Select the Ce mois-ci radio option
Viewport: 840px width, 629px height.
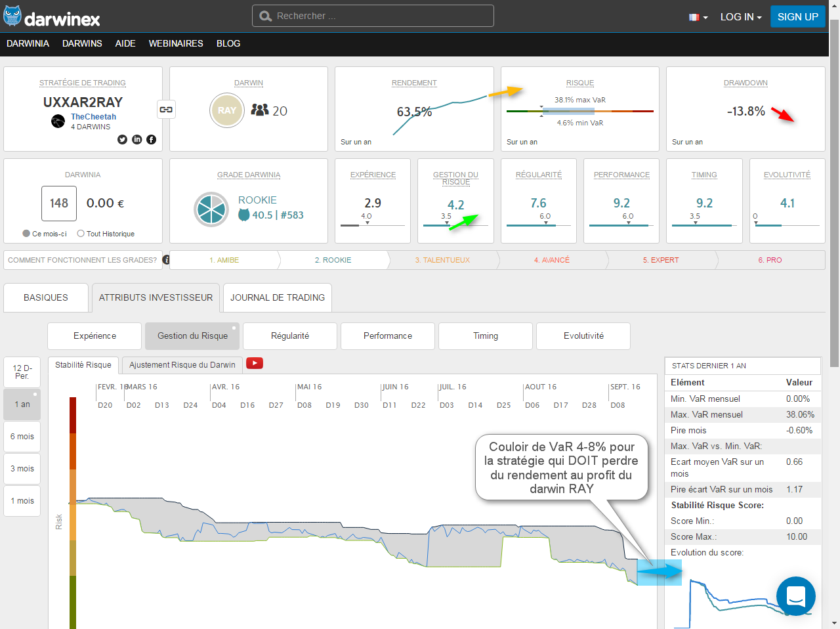tap(26, 234)
